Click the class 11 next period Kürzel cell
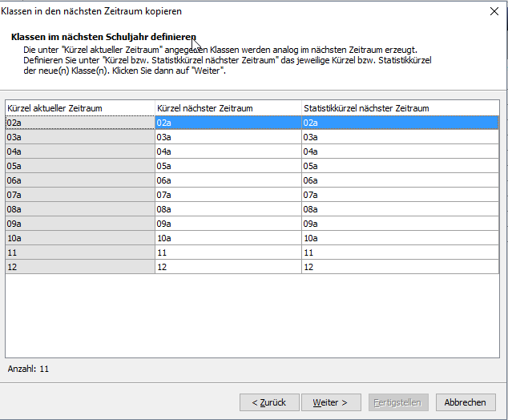This screenshot has width=508, height=420. (x=228, y=252)
